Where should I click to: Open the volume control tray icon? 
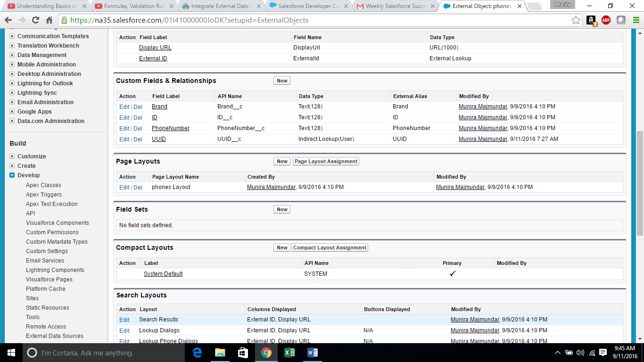(580, 353)
